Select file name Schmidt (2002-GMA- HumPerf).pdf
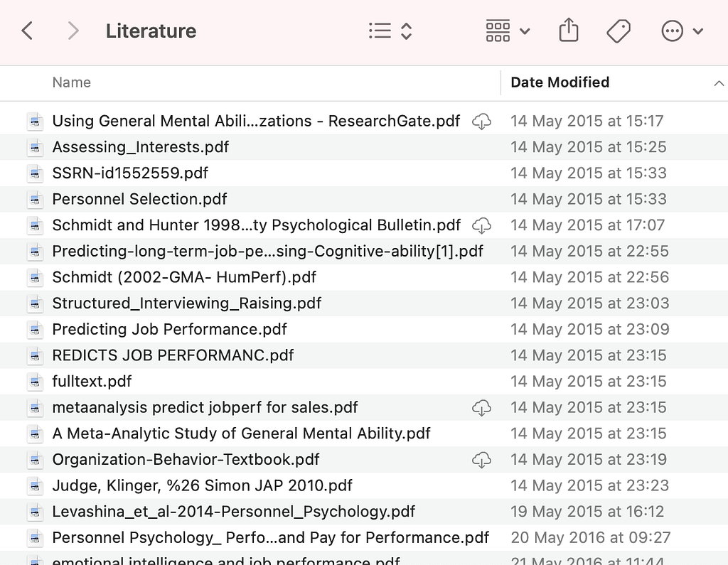Screen dimensions: 728x565 [184, 277]
